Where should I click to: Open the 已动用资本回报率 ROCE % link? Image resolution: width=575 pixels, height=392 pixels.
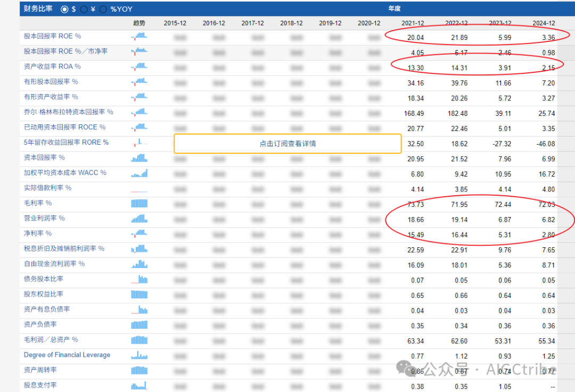(x=64, y=128)
